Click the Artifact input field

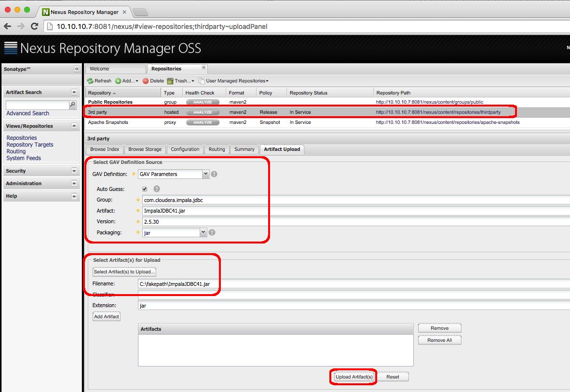[356, 211]
